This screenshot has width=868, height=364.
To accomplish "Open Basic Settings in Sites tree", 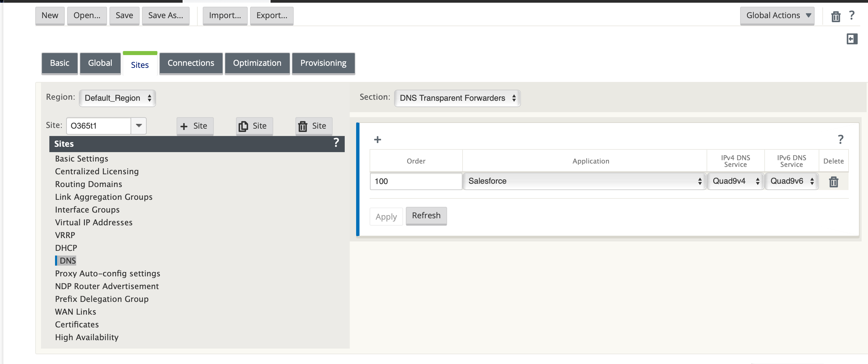I will pos(82,158).
